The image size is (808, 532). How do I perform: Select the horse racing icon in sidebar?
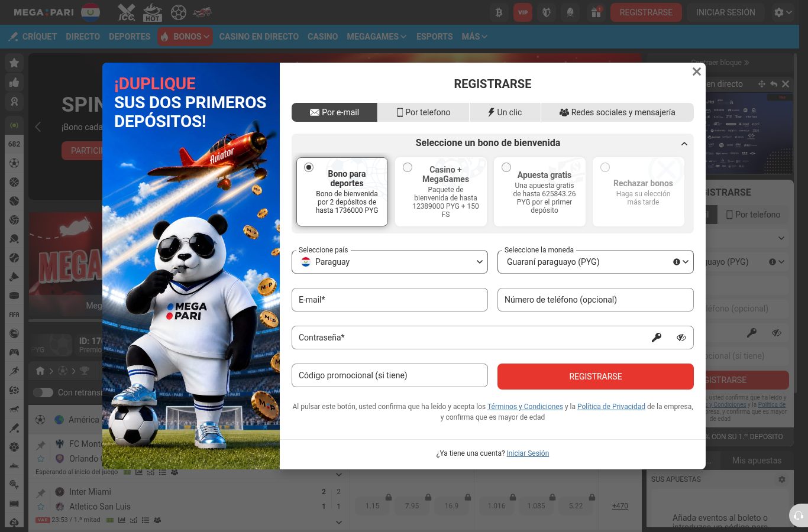click(14, 409)
